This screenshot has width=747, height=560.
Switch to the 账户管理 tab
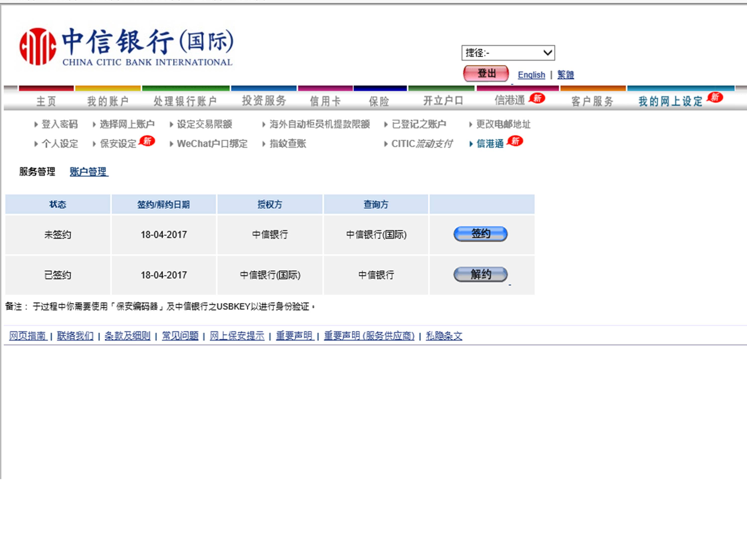89,172
